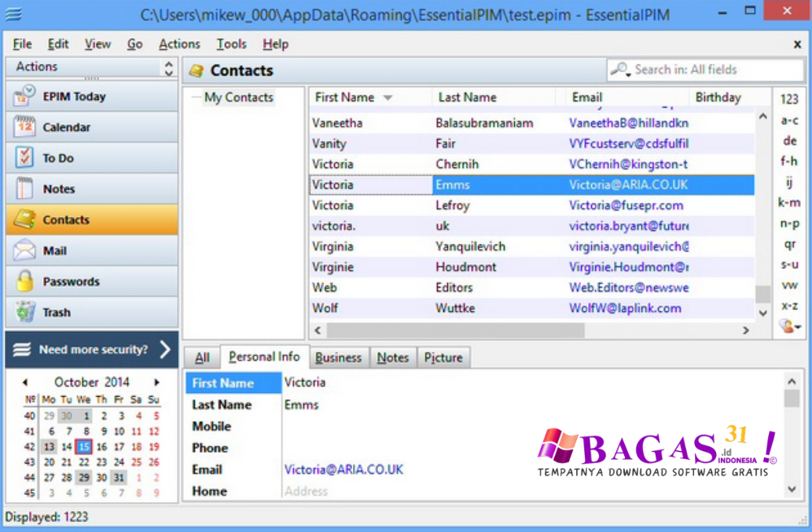The height and width of the screenshot is (532, 812).
Task: Open the Trash module
Action: click(92, 313)
